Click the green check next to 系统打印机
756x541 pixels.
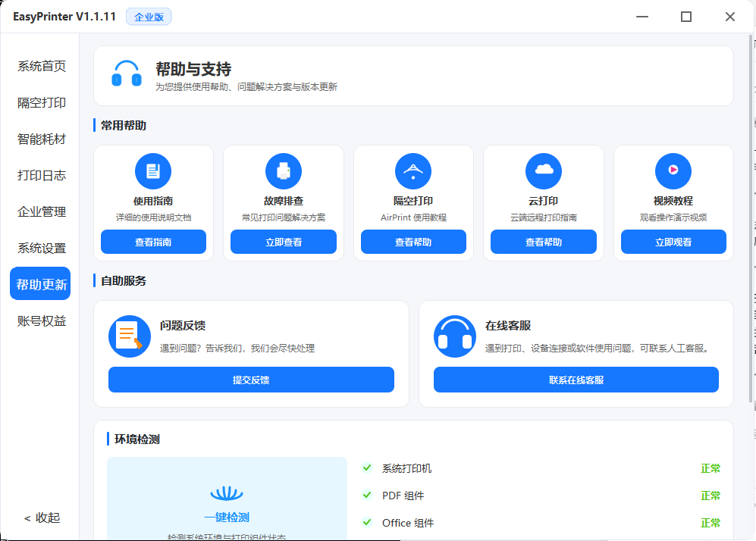(x=367, y=468)
